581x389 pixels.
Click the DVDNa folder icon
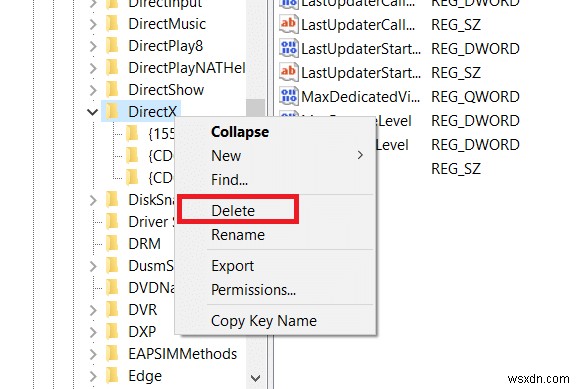click(x=112, y=287)
